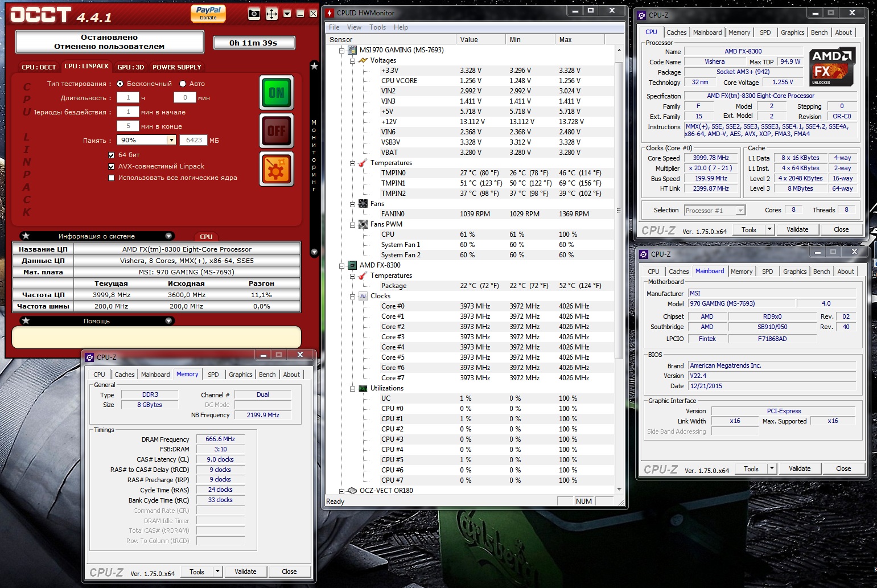Click the star icon in Помощь header

pyautogui.click(x=26, y=321)
